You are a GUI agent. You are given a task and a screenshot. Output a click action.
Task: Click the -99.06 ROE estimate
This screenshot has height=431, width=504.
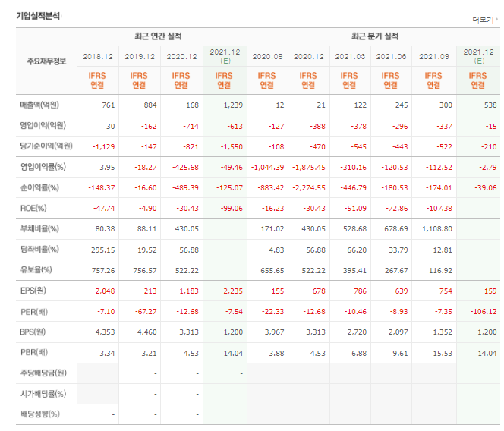pos(232,209)
